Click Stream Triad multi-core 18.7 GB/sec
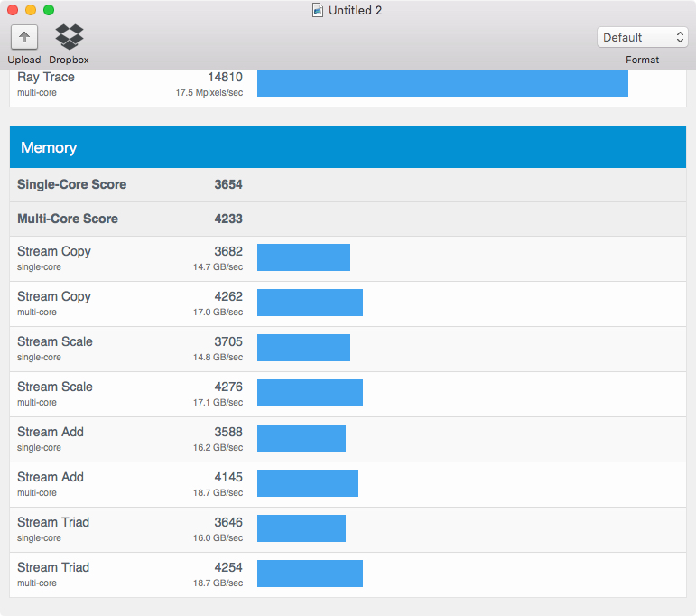 pyautogui.click(x=218, y=583)
